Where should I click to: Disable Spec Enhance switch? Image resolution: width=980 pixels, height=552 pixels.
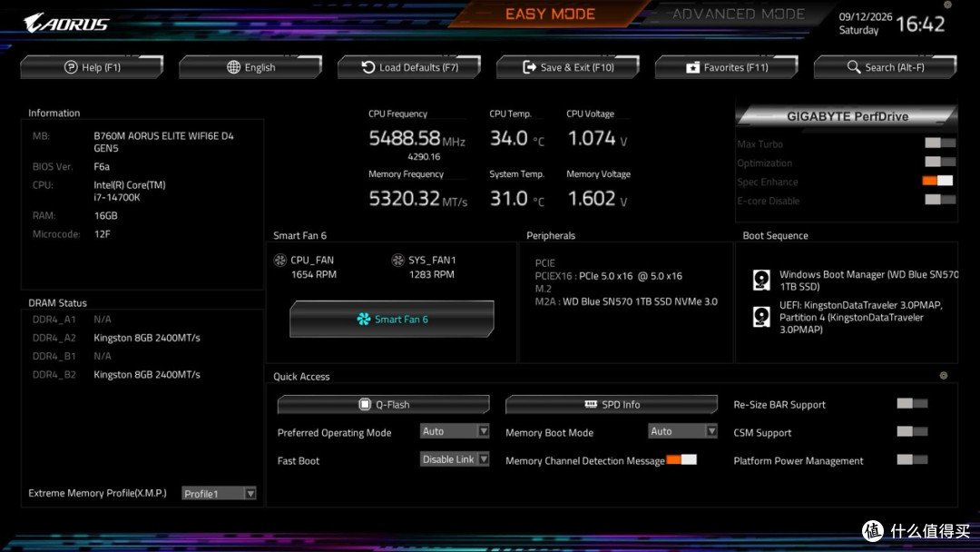(937, 181)
